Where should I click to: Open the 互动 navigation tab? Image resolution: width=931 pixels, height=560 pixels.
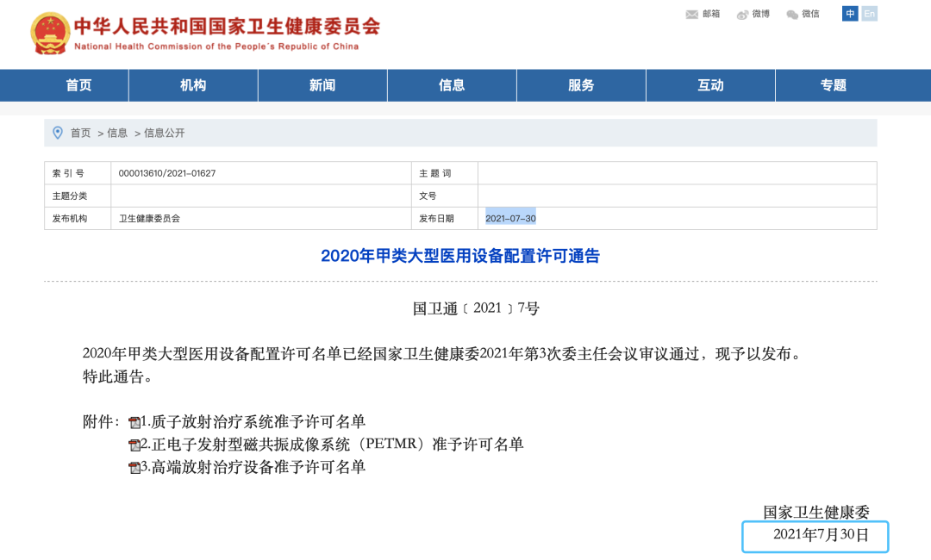pyautogui.click(x=710, y=85)
